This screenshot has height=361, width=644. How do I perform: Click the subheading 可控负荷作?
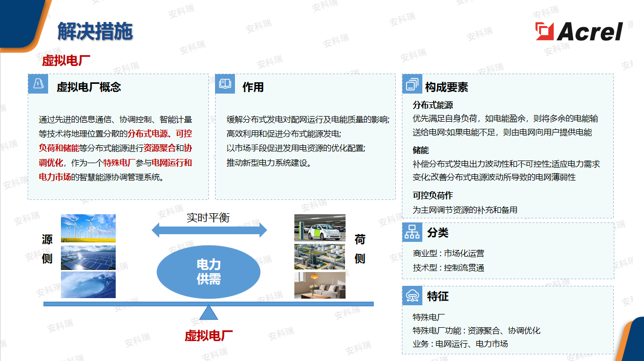433,195
